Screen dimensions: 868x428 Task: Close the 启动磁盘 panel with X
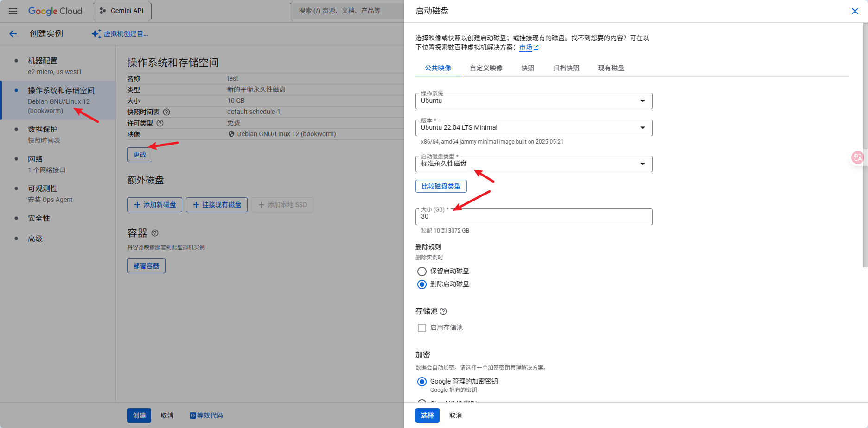coord(855,11)
